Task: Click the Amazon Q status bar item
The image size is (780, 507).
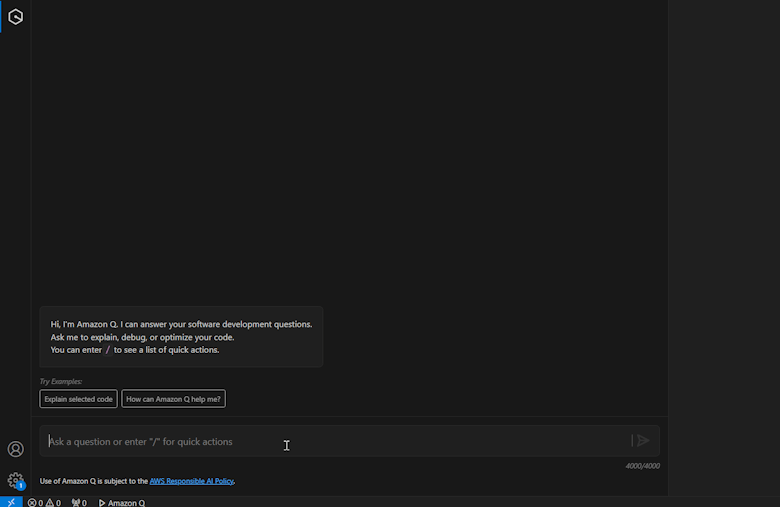Action: pyautogui.click(x=122, y=502)
